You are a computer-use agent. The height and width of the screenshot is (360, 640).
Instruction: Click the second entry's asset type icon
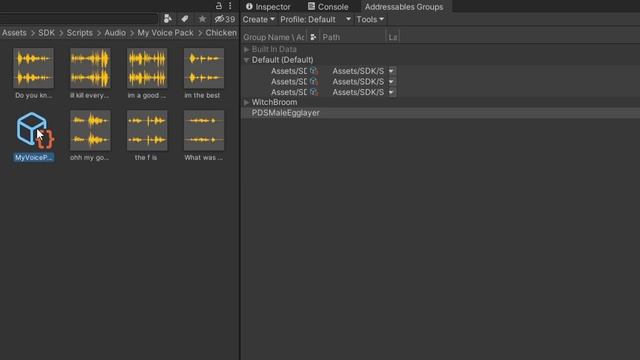pos(313,81)
